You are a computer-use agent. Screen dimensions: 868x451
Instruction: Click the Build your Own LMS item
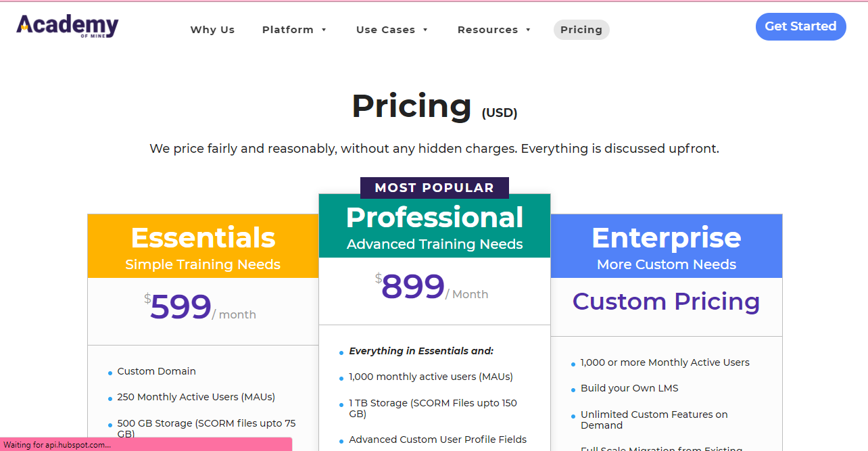click(629, 388)
